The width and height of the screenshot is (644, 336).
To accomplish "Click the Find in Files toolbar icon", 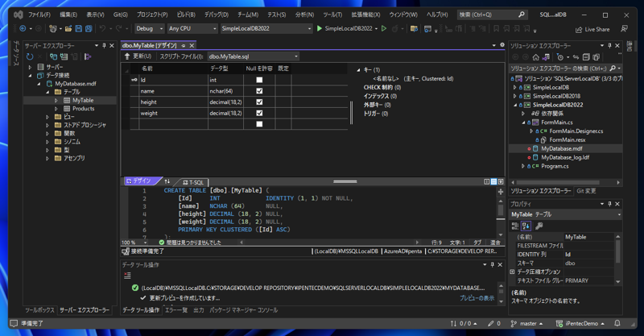I will click(x=414, y=29).
